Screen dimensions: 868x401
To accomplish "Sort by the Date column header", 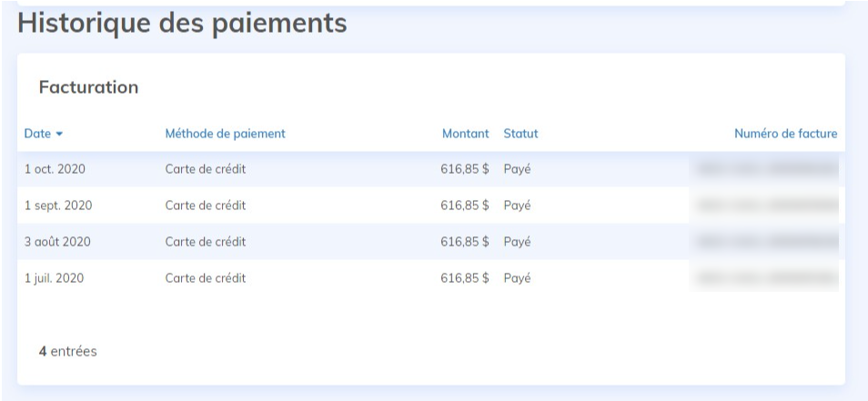I will tap(37, 134).
